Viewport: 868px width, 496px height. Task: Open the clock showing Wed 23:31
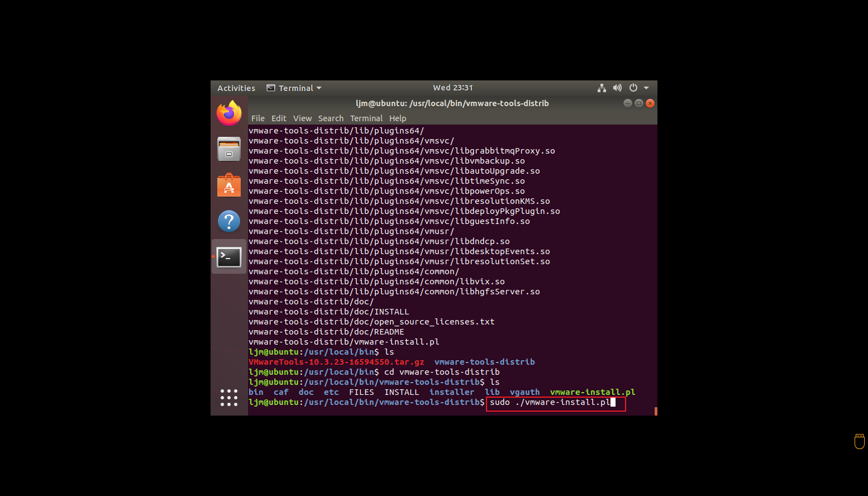click(x=453, y=88)
